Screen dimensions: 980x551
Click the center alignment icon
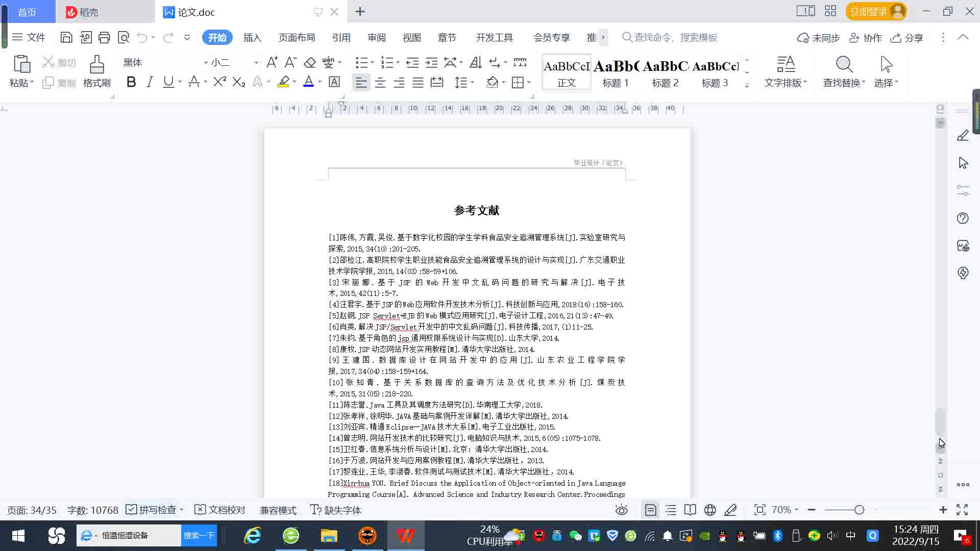click(380, 82)
